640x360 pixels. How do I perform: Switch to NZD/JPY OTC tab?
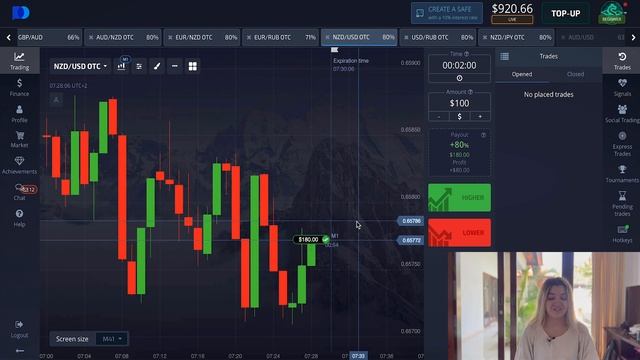pyautogui.click(x=517, y=37)
